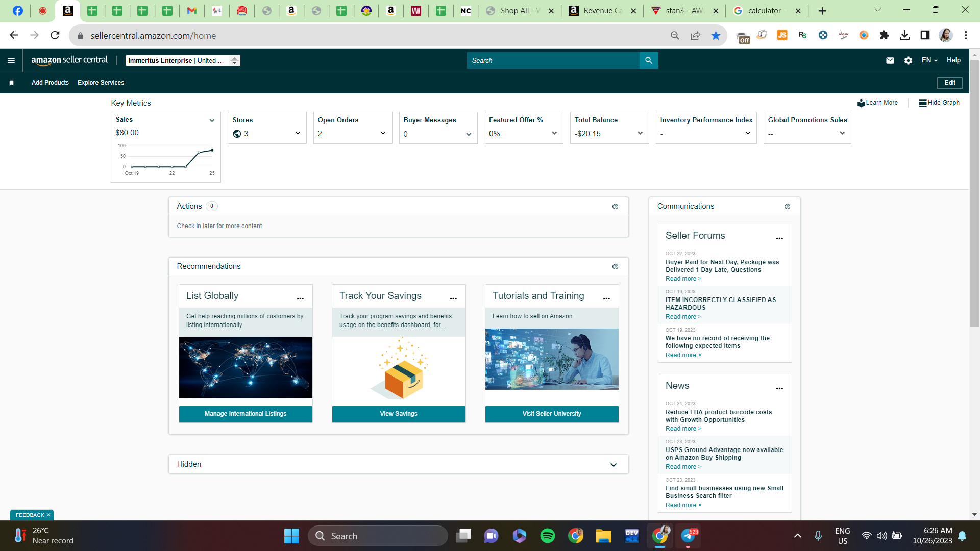Click Manage International Listings button

pyautogui.click(x=246, y=414)
